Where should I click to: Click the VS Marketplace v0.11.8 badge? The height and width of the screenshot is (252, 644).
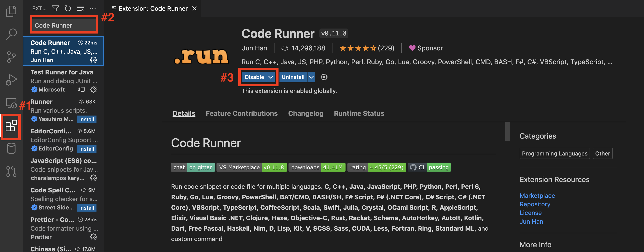(x=251, y=167)
